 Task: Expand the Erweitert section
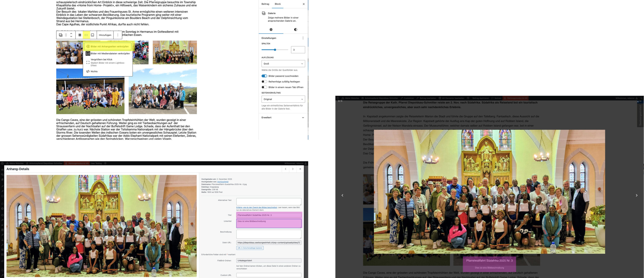283,117
